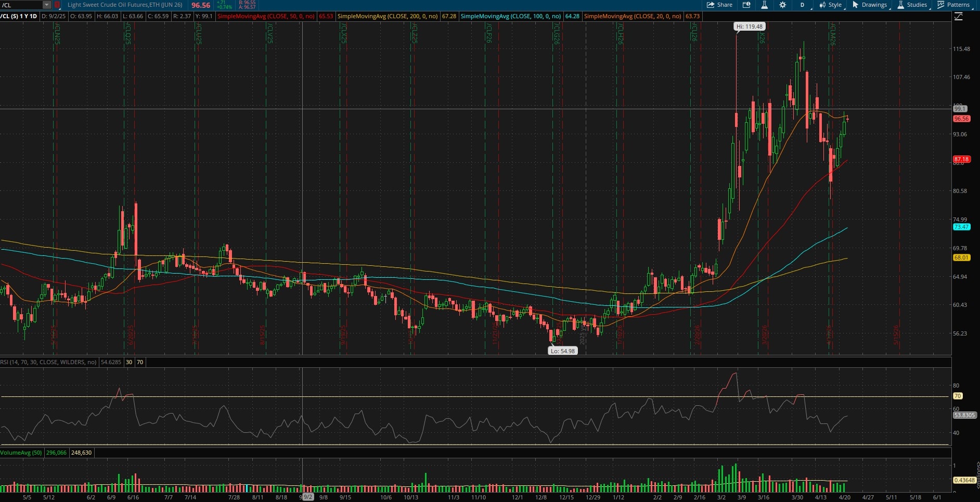The image size is (980, 502).
Task: Open the flask Edit Studies icon
Action: [x=764, y=5]
